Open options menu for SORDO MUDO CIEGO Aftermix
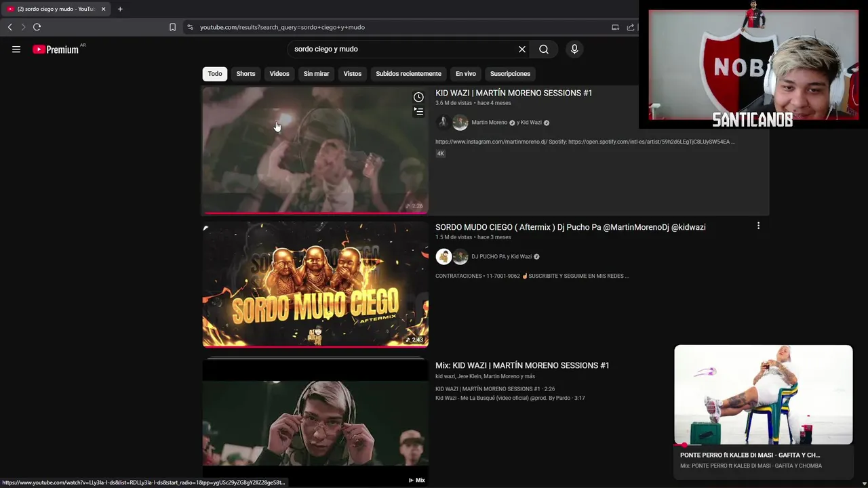This screenshot has width=868, height=488. pyautogui.click(x=758, y=226)
